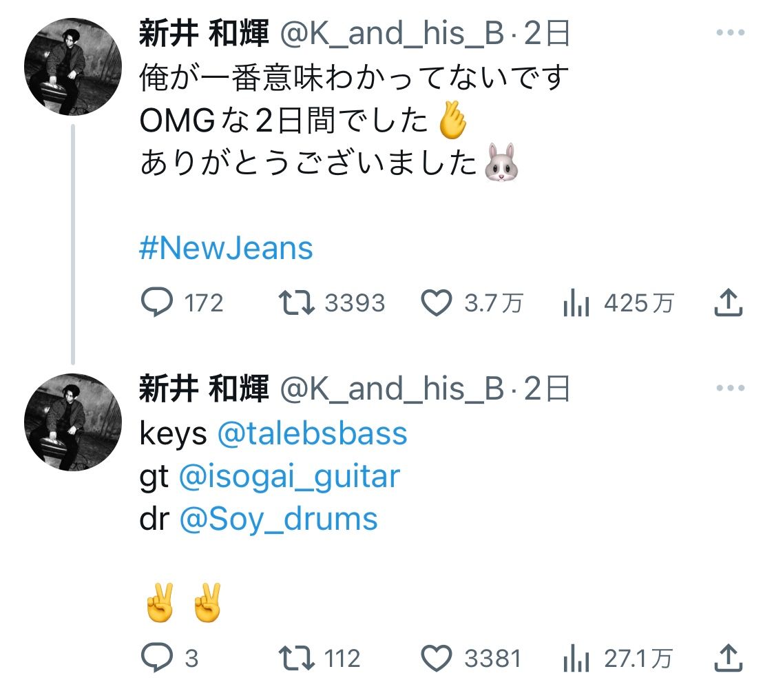Open the second tweet's profile avatar
This screenshot has height=700, width=774.
point(72,422)
